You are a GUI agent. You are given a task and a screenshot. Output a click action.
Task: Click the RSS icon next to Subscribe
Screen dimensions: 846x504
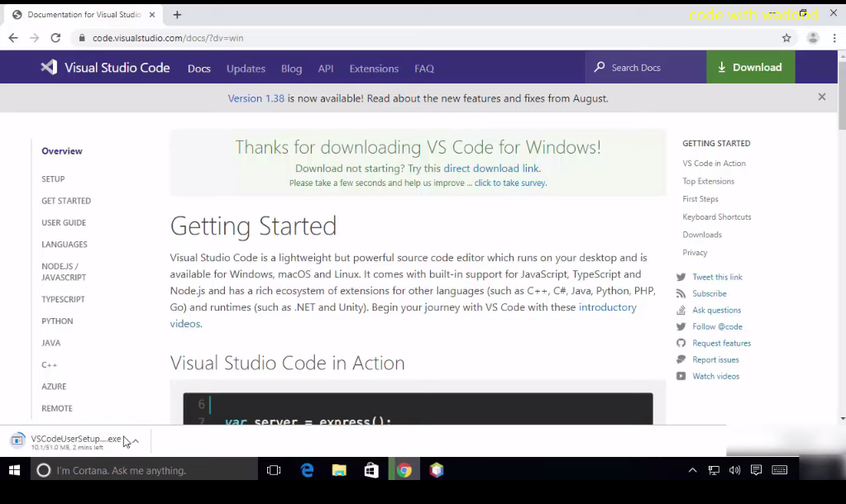(681, 294)
